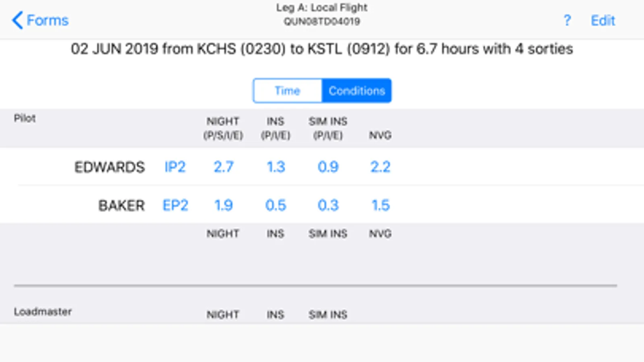Viewport: 644px width, 362px height.
Task: Select EDWARDS NVG value 2.2
Action: (380, 167)
